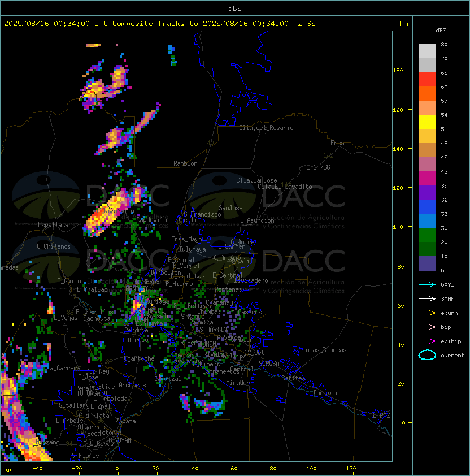
Task: Click the 'L_Asuncion' map label
Action: [x=257, y=220]
